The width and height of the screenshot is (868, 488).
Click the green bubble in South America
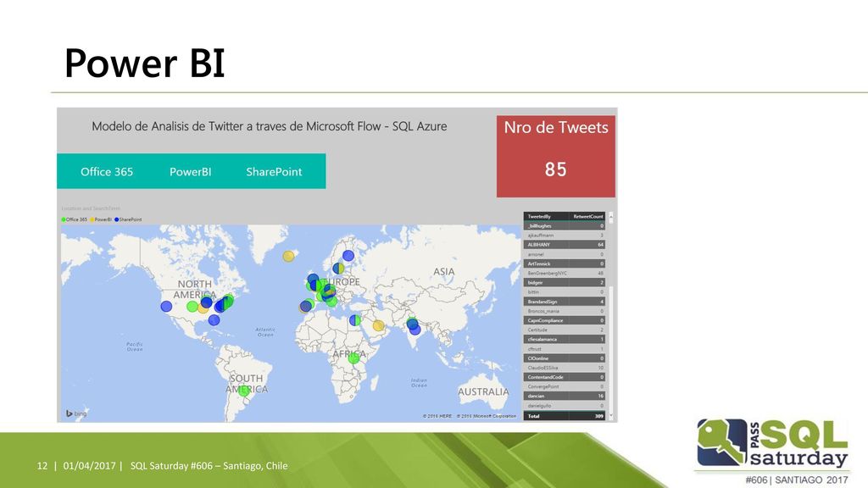[x=244, y=391]
